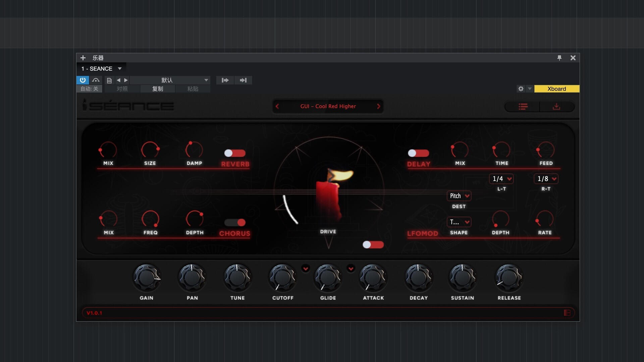Click the CUTOFF knob
644x362 pixels.
(x=282, y=278)
